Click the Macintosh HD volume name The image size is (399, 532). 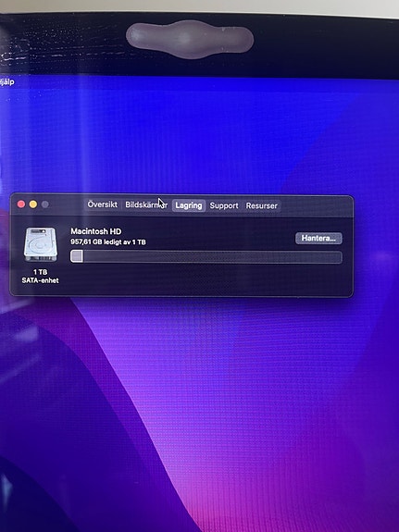tap(95, 231)
